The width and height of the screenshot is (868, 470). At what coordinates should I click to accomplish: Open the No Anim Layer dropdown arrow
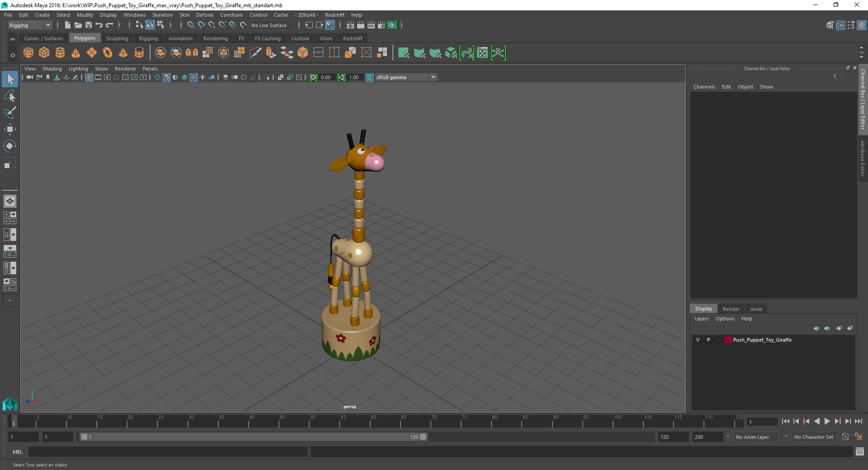point(727,437)
